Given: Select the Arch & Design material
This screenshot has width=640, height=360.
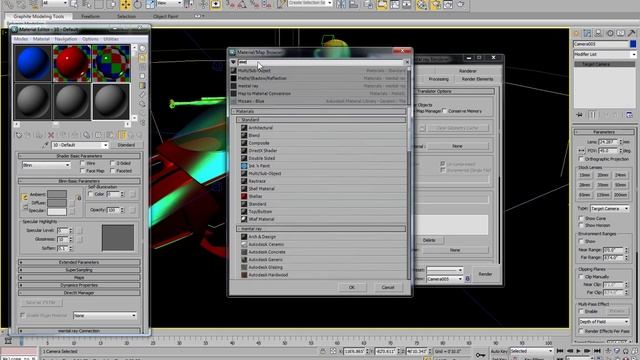Looking at the screenshot, I should [x=262, y=237].
